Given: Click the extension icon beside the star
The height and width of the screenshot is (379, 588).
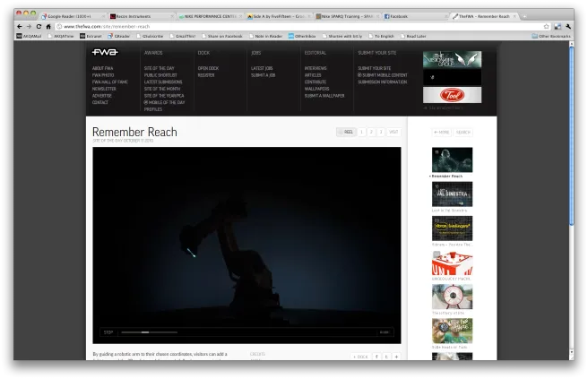Looking at the screenshot, I should click(x=558, y=27).
